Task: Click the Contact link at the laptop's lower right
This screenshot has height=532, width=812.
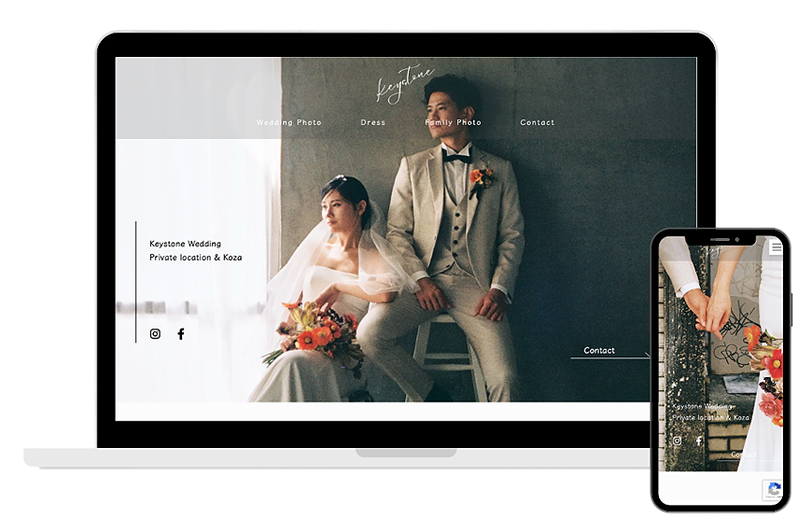Action: tap(599, 351)
